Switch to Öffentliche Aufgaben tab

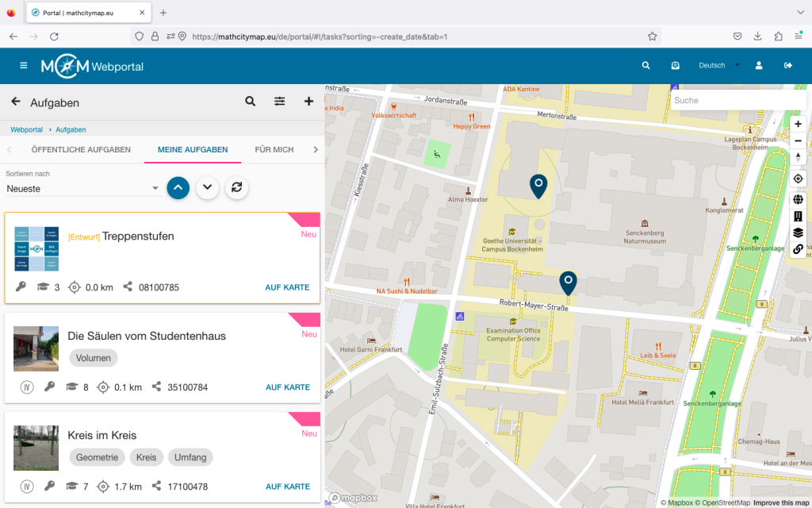81,149
